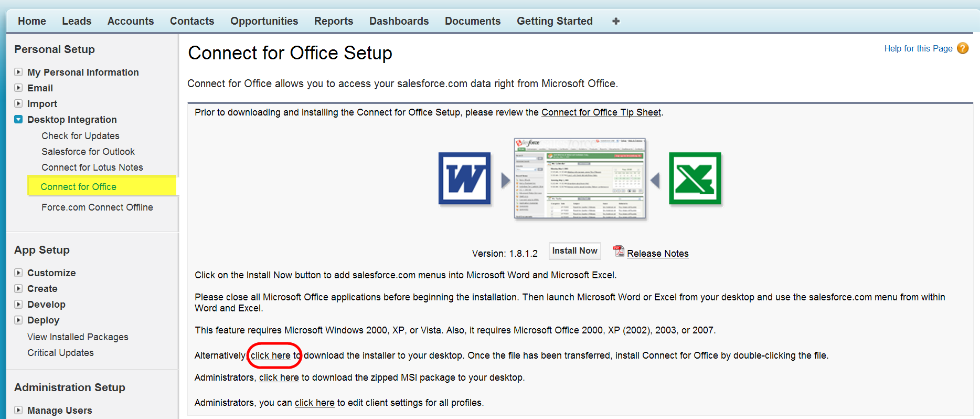This screenshot has width=980, height=419.
Task: Go to the Leads tab
Action: [77, 21]
